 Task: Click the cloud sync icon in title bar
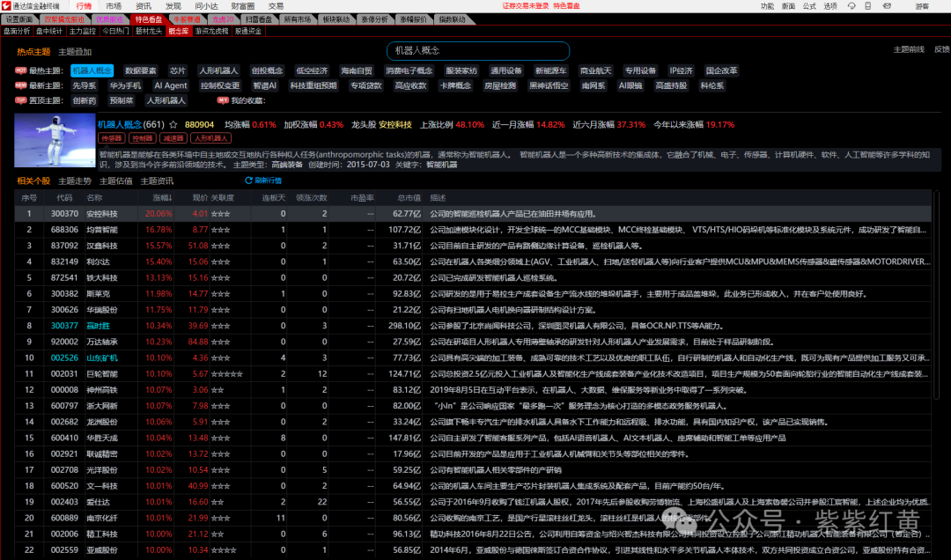pyautogui.click(x=851, y=6)
